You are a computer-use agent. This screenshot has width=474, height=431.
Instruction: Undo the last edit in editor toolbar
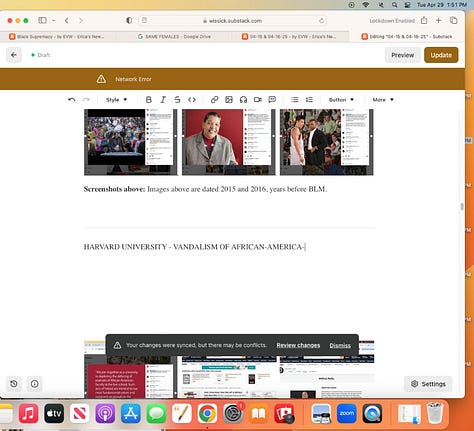click(71, 100)
